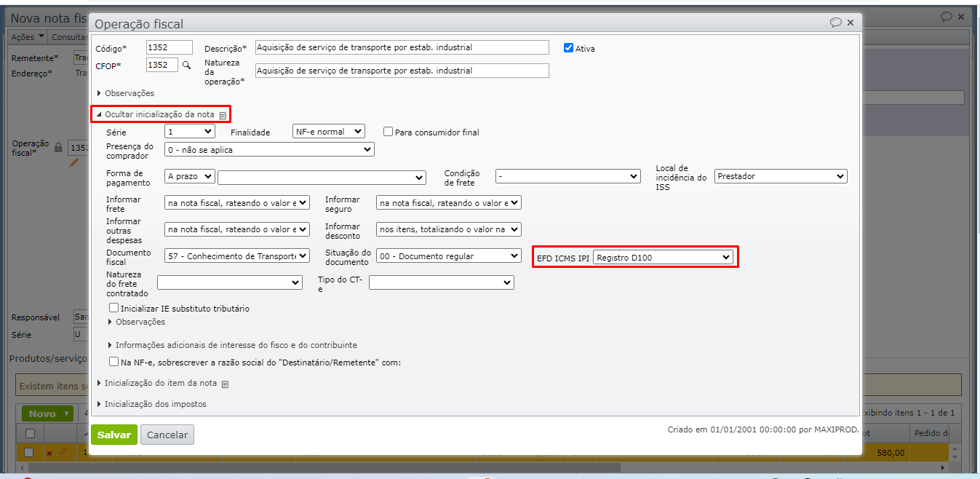The image size is (980, 479).
Task: Collapse Ocultar inicialização da nota section
Action: point(155,114)
